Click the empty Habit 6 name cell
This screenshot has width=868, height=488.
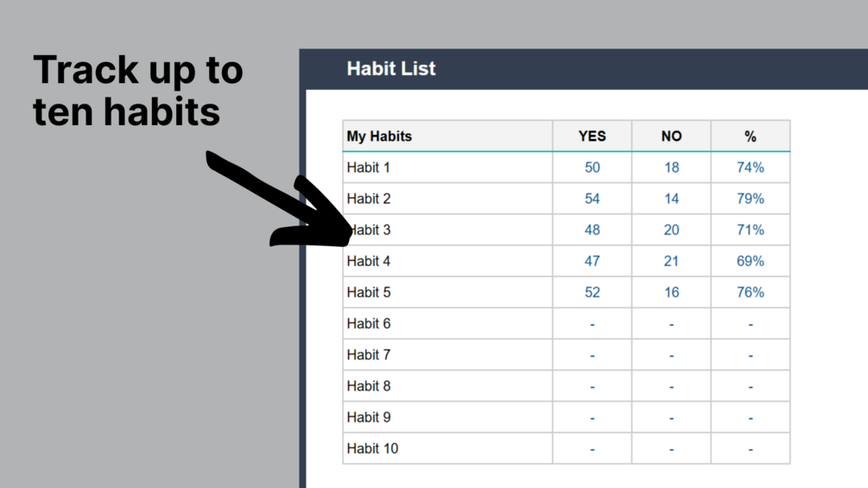[447, 324]
